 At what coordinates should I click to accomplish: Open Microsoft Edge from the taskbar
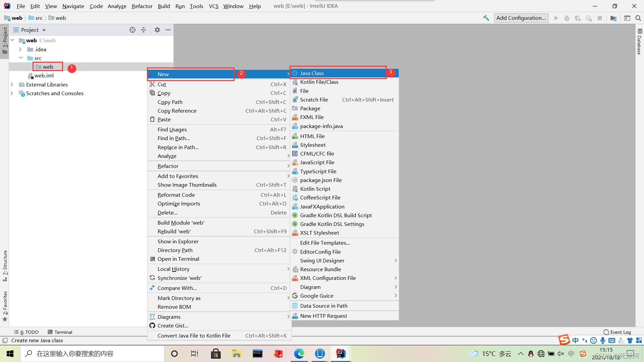tap(299, 354)
